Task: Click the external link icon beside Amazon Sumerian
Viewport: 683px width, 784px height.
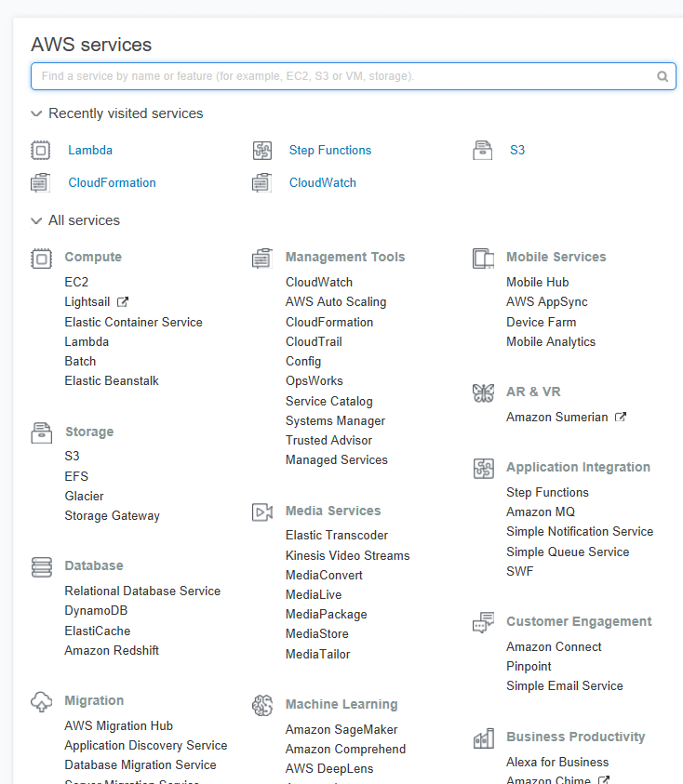Action: click(621, 417)
